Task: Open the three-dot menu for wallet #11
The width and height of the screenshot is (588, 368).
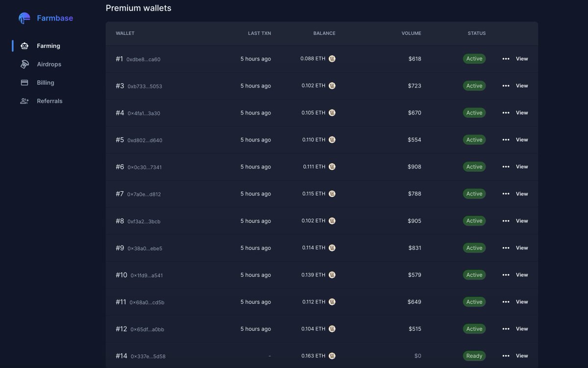Action: [x=506, y=302]
